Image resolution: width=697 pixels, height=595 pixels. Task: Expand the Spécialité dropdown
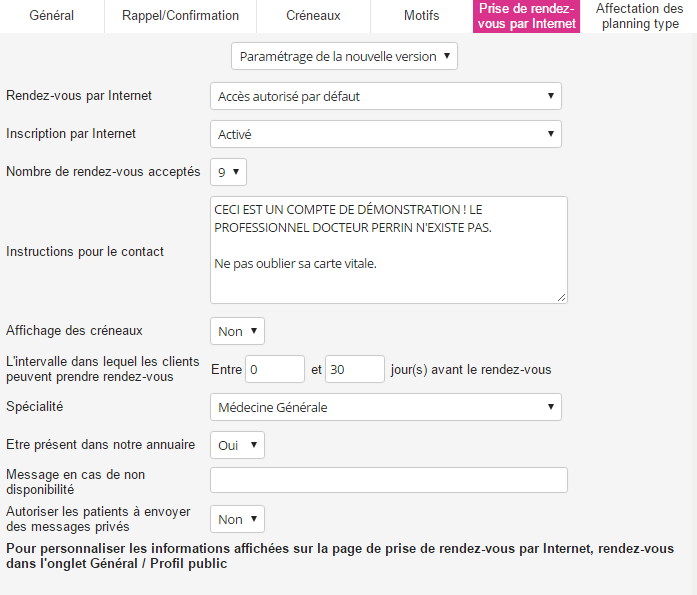pos(386,407)
